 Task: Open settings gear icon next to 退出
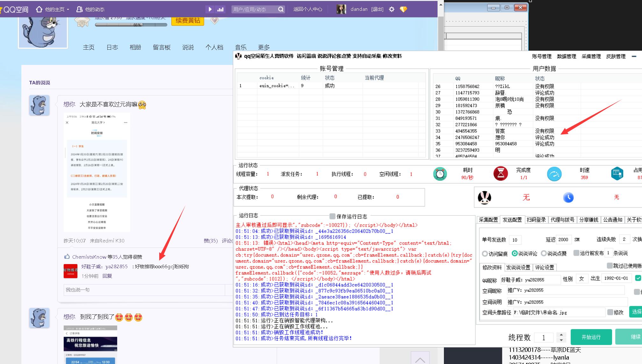pos(392,9)
